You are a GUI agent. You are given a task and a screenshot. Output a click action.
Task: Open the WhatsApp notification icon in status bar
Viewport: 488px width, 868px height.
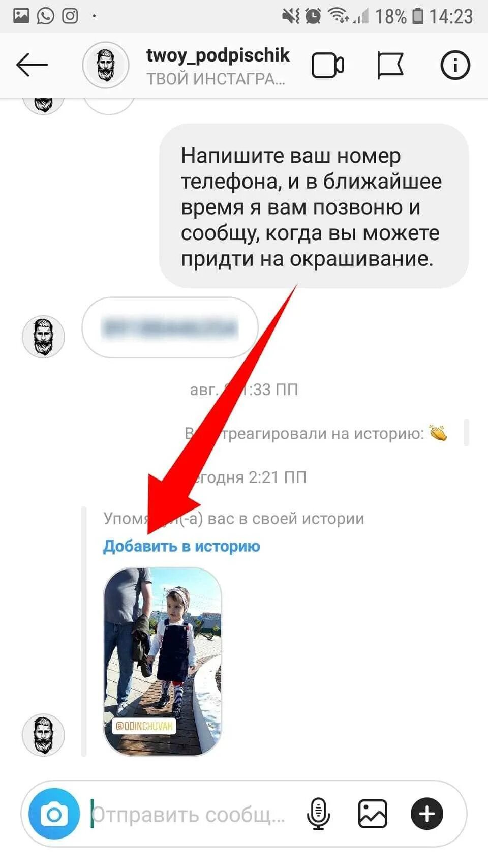45,16
